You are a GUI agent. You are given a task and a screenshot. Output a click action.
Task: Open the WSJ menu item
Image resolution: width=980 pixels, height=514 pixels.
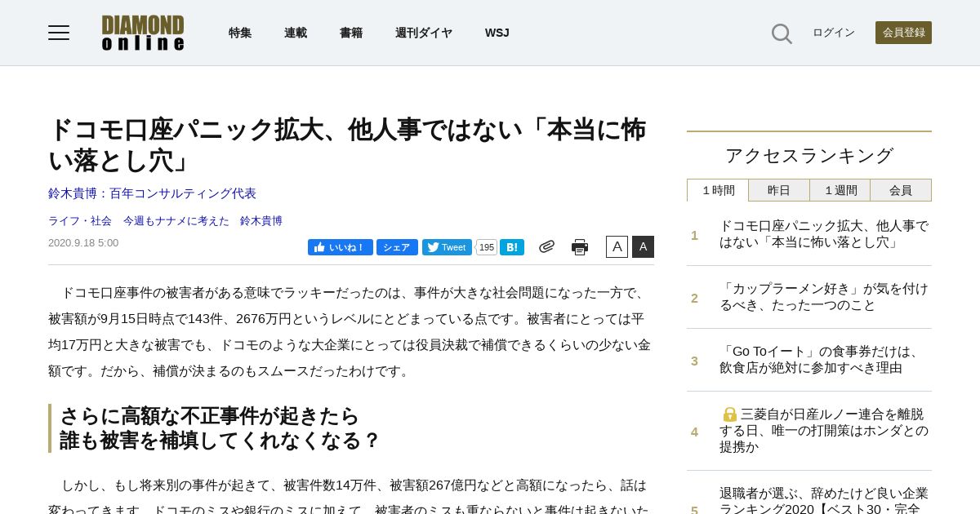(x=497, y=33)
